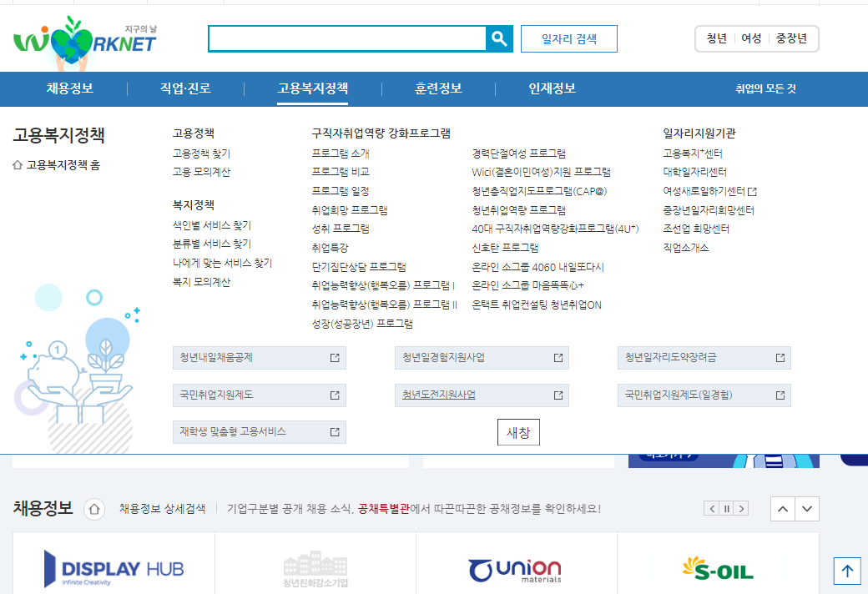Click the previous arrow in company banner carousel
This screenshot has height=594, width=868.
[x=711, y=507]
